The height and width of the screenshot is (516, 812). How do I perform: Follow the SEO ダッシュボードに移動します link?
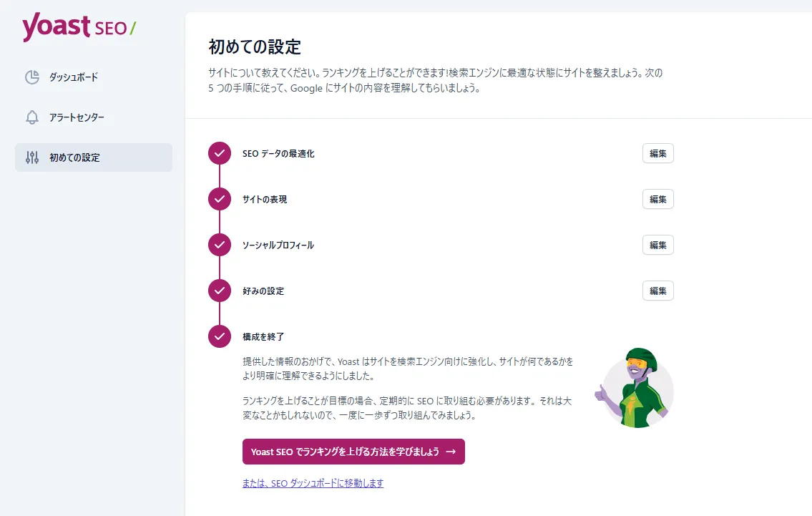coord(313,483)
